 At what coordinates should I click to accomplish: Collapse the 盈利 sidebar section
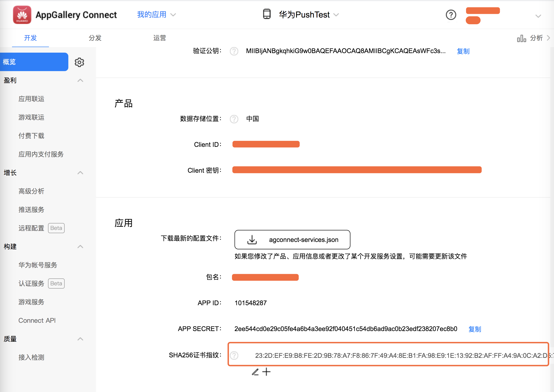[80, 80]
